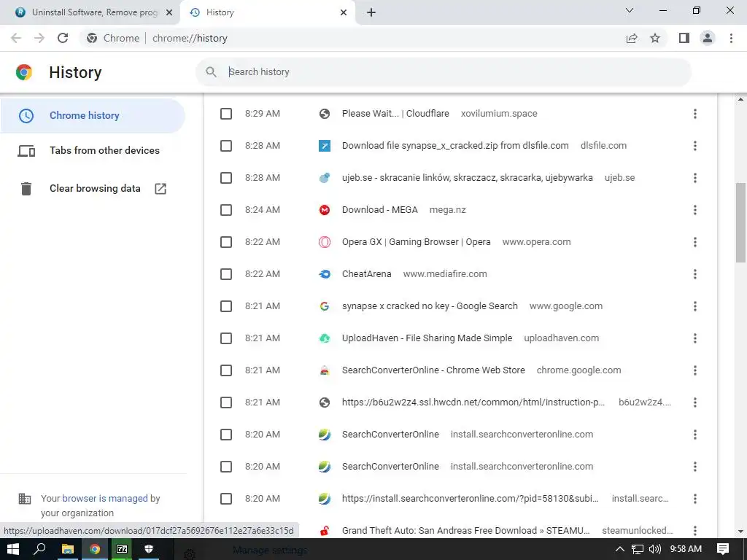Image resolution: width=747 pixels, height=560 pixels.
Task: Open Windows Security shield in taskbar
Action: click(149, 549)
